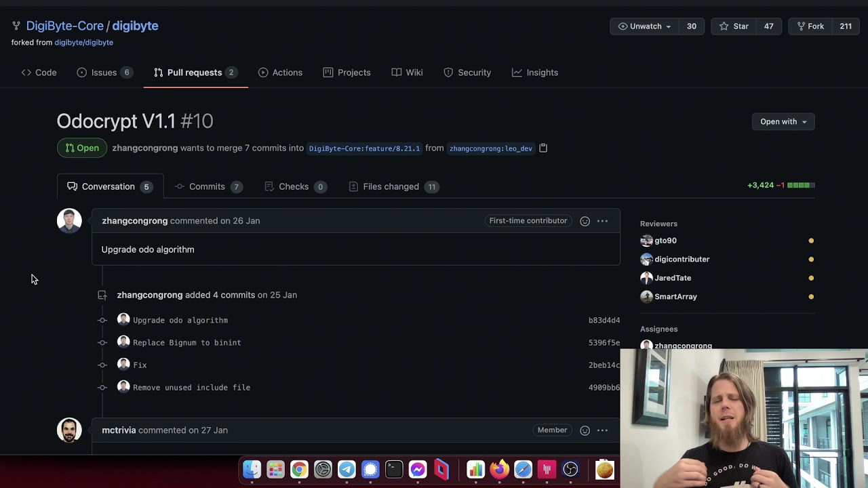Open the Projects tab
Screen dimensions: 868x488
click(x=347, y=73)
